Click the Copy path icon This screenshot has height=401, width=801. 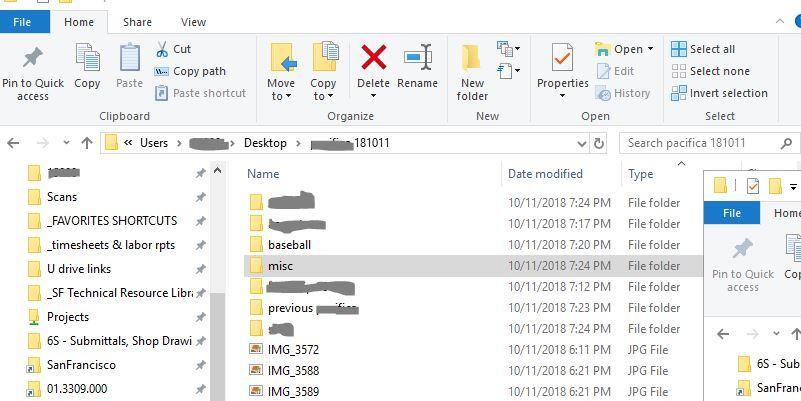(161, 72)
